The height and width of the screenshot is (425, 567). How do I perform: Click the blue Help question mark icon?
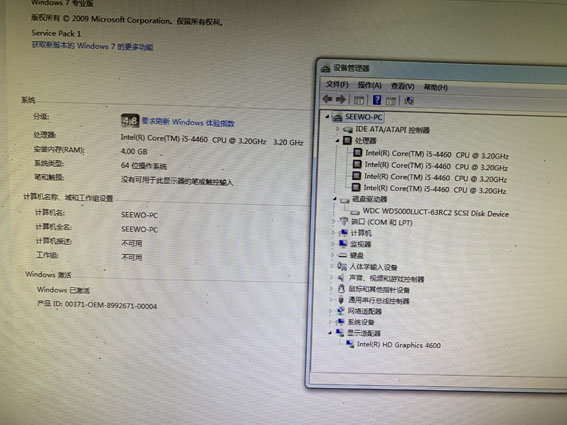pyautogui.click(x=377, y=100)
